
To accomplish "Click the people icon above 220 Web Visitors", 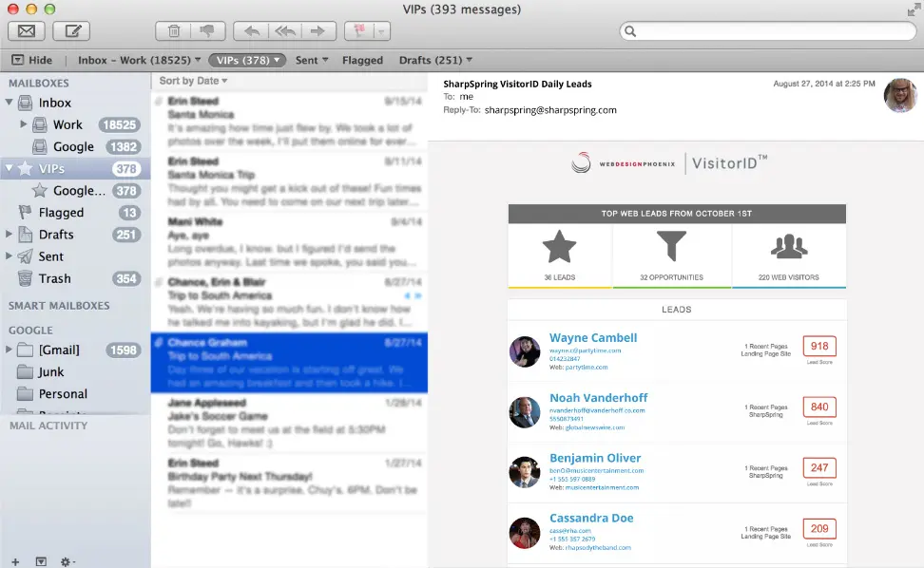I will (x=789, y=246).
